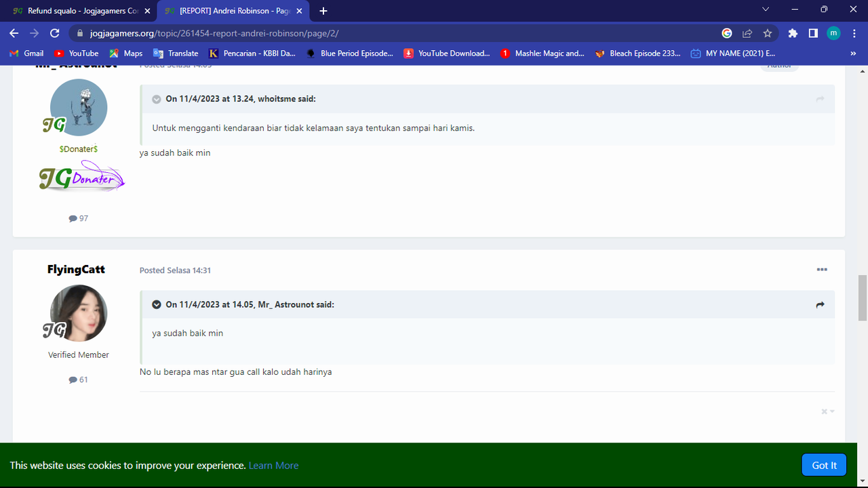The width and height of the screenshot is (868, 488).
Task: Open the Chrome three-dot menu
Action: pyautogui.click(x=853, y=33)
